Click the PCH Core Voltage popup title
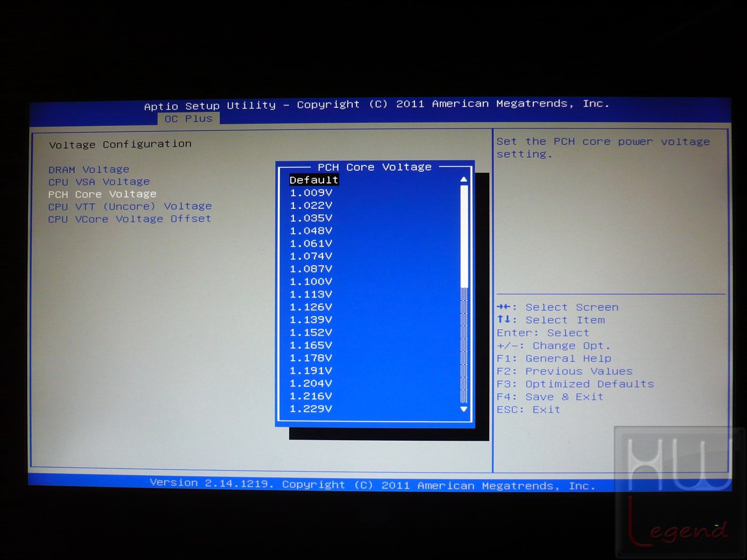 (x=375, y=167)
